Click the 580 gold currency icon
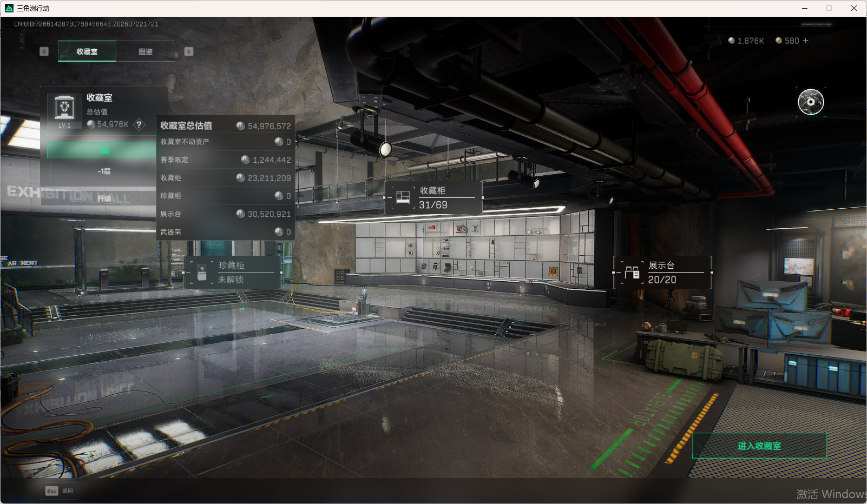Screen dimensions: 867x504 pyautogui.click(x=779, y=41)
